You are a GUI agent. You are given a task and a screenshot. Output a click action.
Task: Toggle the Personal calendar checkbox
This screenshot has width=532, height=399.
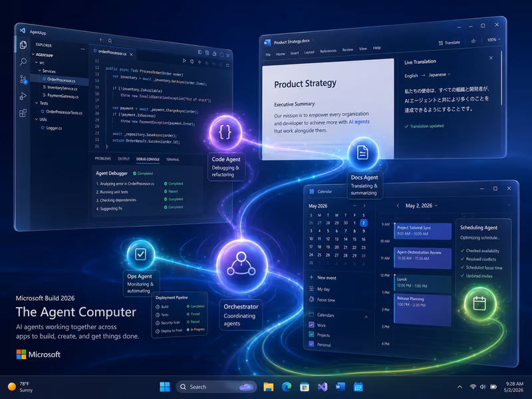coord(311,344)
